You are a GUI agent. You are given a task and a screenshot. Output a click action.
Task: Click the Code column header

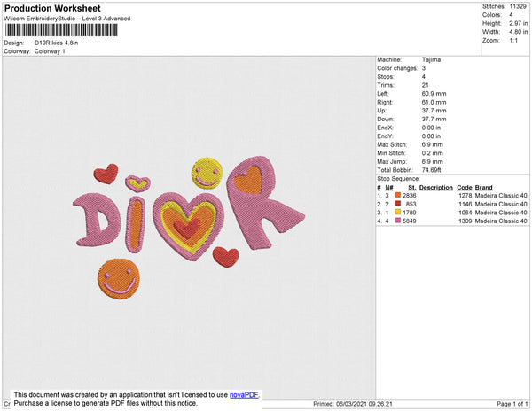tap(464, 187)
